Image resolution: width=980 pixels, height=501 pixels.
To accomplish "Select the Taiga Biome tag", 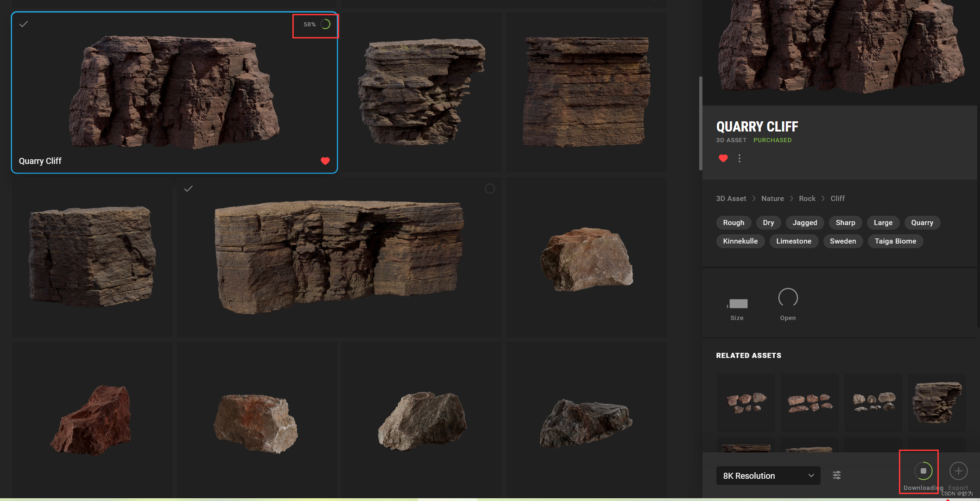I will 895,241.
